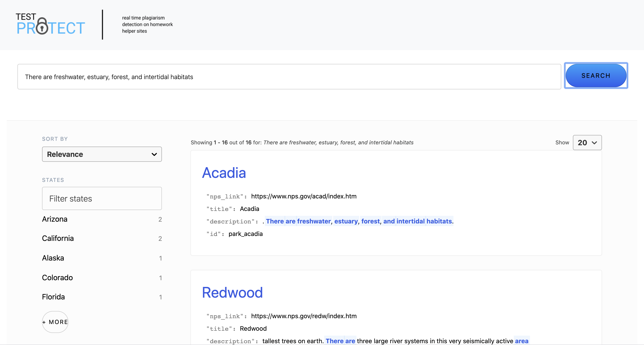Click the Filter states input box
Viewport: 644px width, 345px height.
(x=102, y=198)
